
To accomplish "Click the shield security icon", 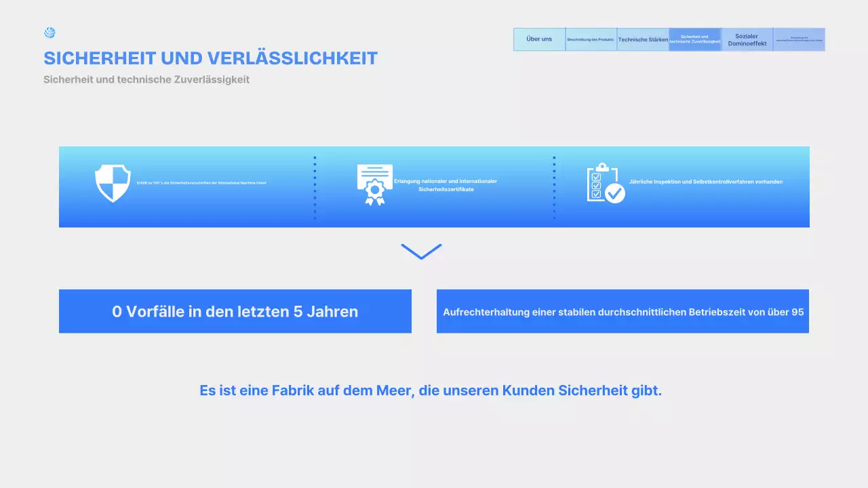I will [x=113, y=184].
